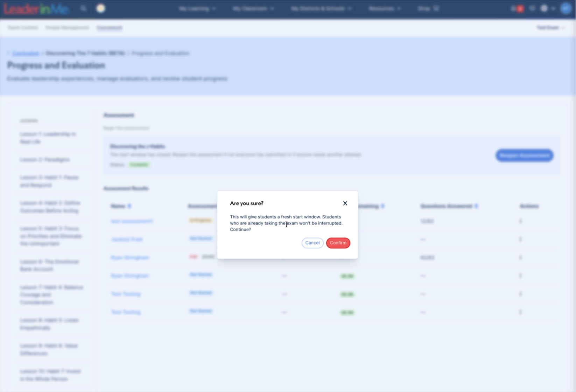This screenshot has height=392, width=576.
Task: Open the Shop cart link
Action: point(428,8)
